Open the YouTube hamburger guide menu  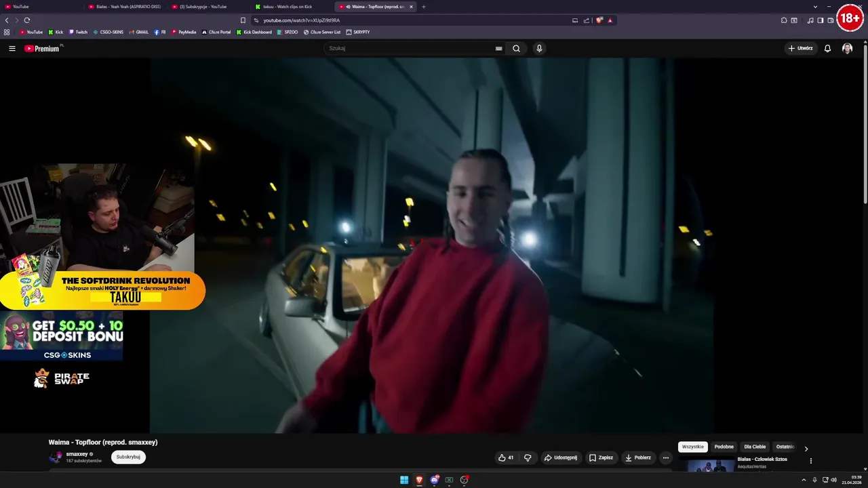pos(12,48)
